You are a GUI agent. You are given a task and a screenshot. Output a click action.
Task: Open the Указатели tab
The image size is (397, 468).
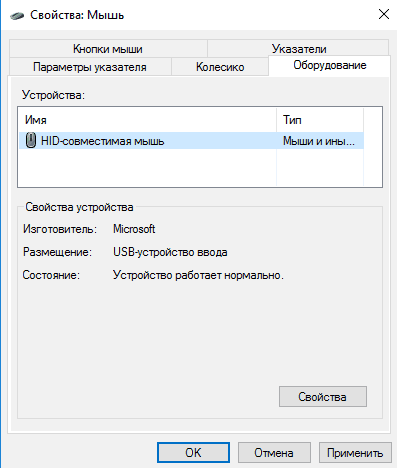[x=298, y=49]
